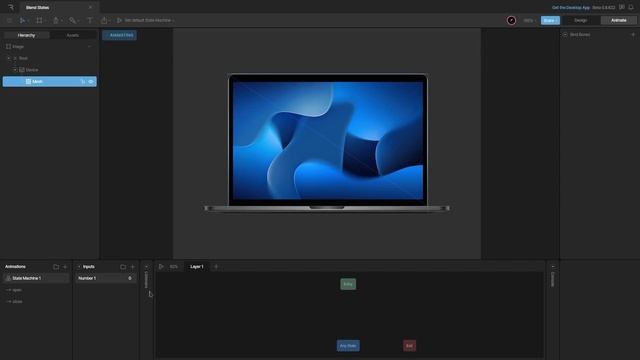Open the hamburger menu in the toolbar
640x360 pixels.
[9, 20]
